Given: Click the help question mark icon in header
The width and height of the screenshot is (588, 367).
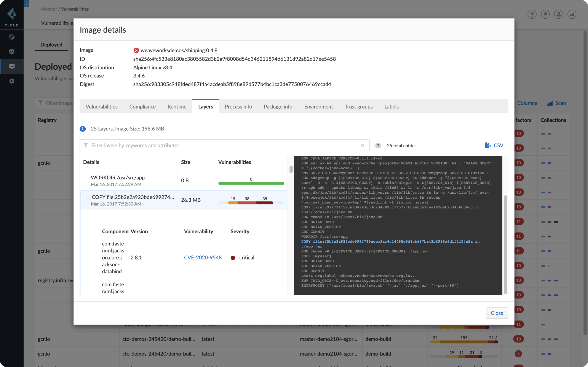Looking at the screenshot, I should tap(532, 14).
